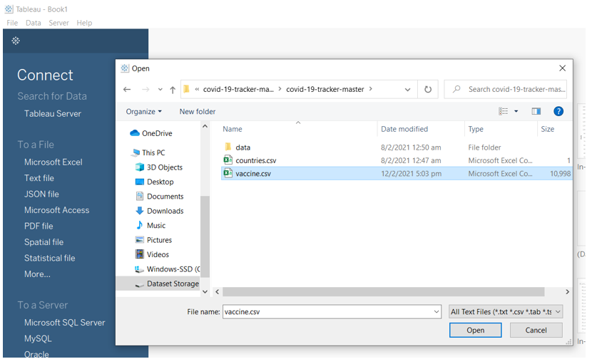This screenshot has width=592, height=364.
Task: Open the Data menu
Action: coord(34,23)
